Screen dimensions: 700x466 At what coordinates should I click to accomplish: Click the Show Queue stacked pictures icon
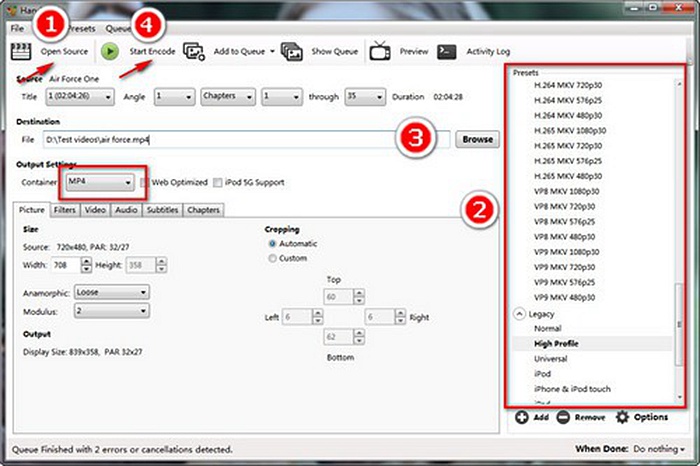pyautogui.click(x=292, y=51)
